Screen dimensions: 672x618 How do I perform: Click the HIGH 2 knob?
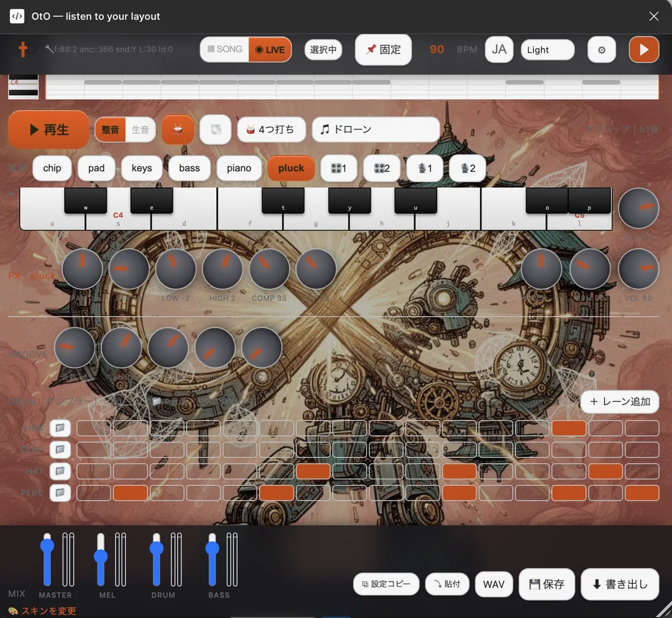click(222, 269)
